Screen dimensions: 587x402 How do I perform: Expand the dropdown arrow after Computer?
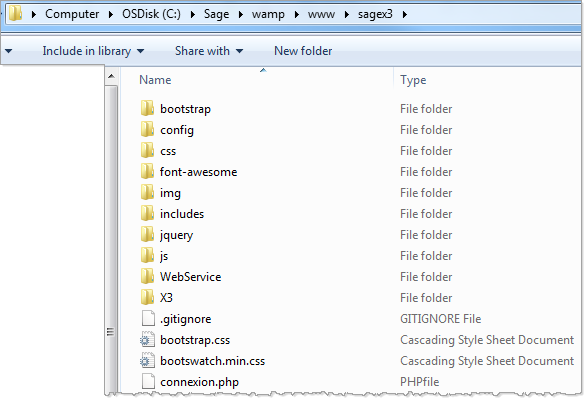click(111, 14)
